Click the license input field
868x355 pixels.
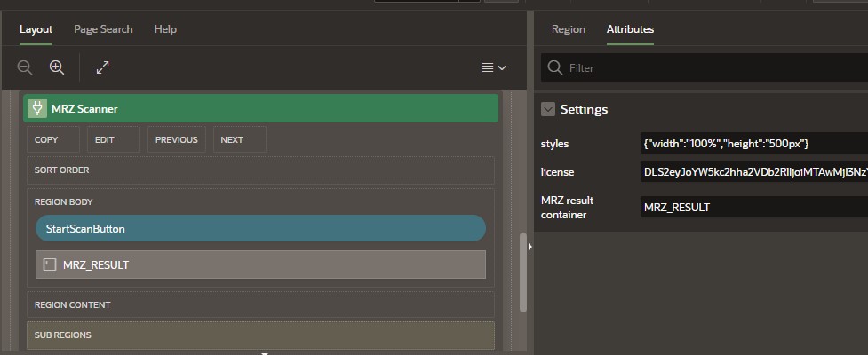[x=752, y=172]
